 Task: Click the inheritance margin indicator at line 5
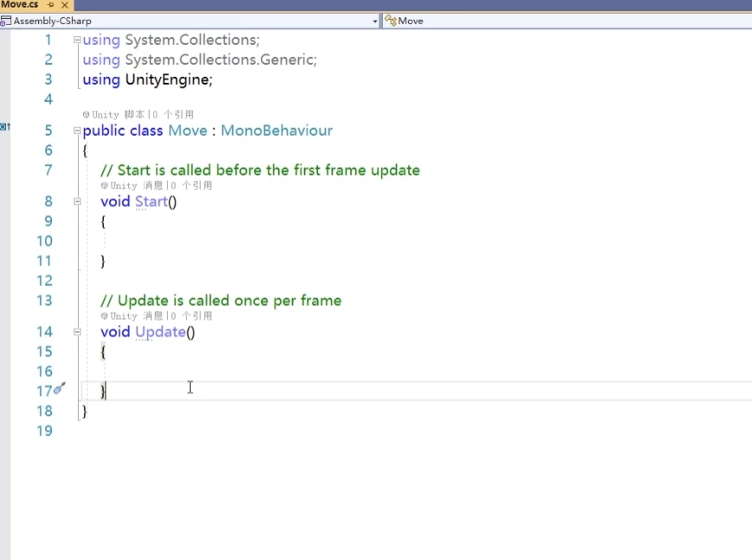coord(5,126)
